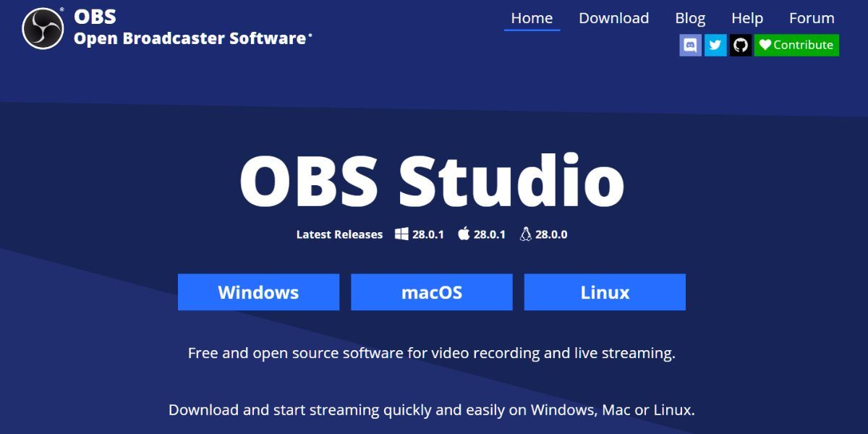
Task: Click the Windows download button
Action: [258, 292]
